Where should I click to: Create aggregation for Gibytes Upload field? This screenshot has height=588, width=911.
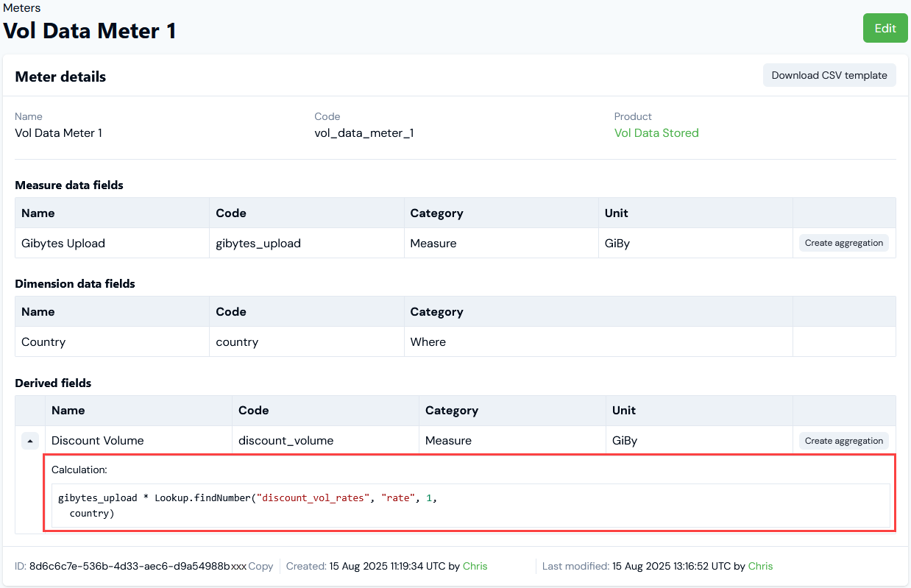(843, 243)
